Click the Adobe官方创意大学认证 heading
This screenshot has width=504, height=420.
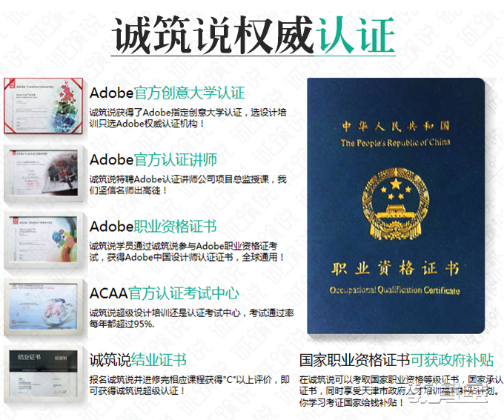coord(168,93)
